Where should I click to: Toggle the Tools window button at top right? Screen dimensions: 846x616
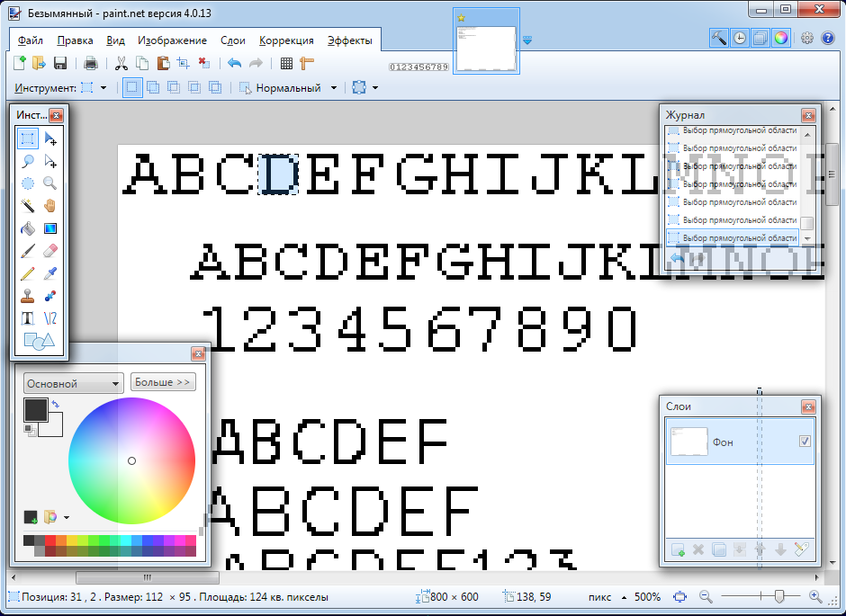[719, 38]
